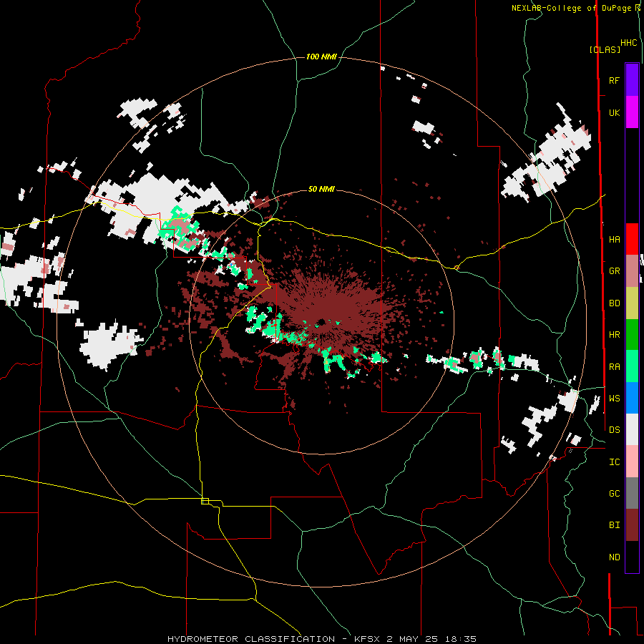
Task: Click the radar site center dot
Action: coord(321,321)
